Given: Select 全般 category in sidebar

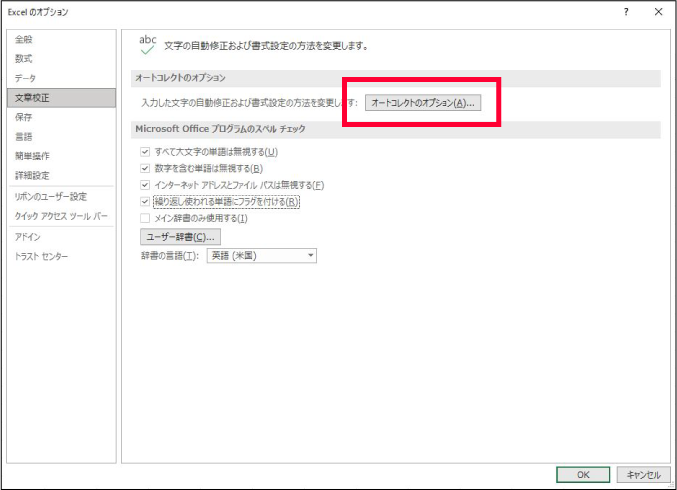Looking at the screenshot, I should coord(24,39).
